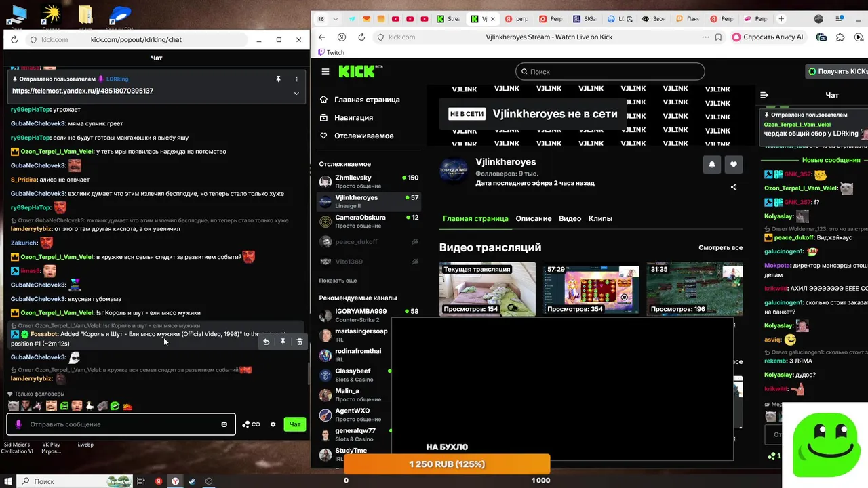This screenshot has width=868, height=488.
Task: Click Показать еще under followed channels
Action: coord(338,281)
